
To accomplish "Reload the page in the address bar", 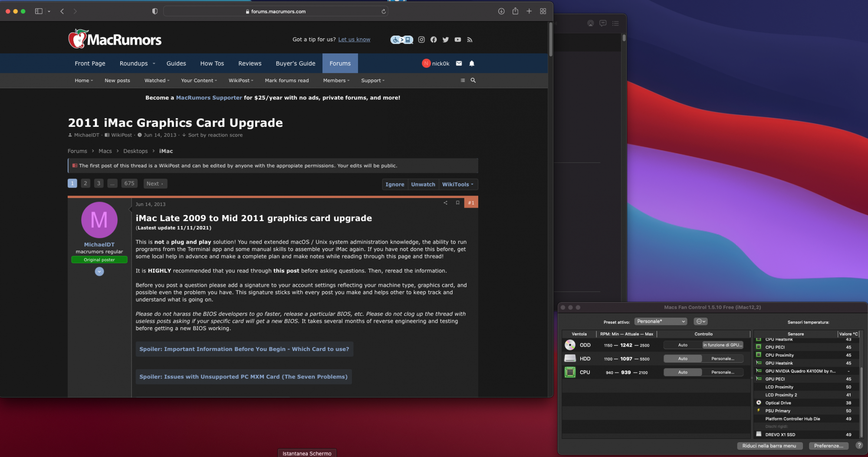I will pyautogui.click(x=384, y=11).
